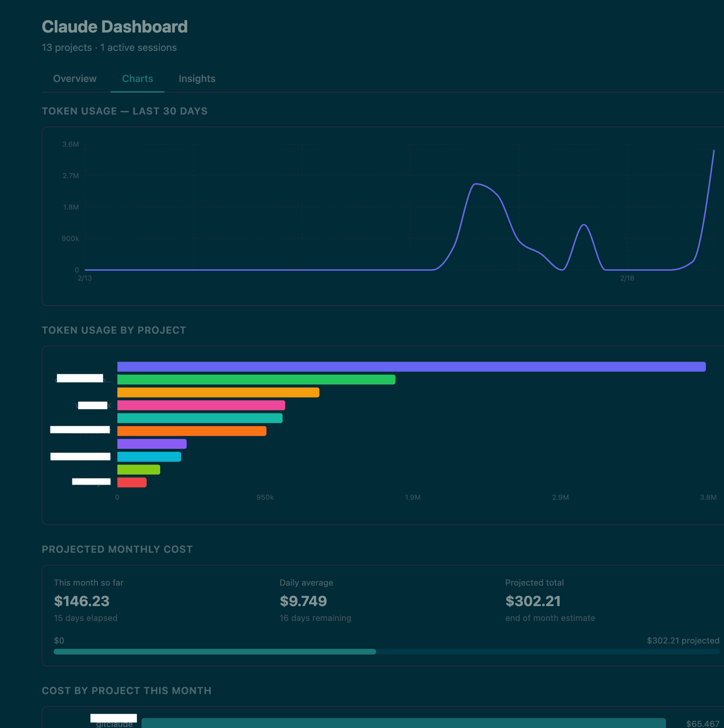724x728 pixels.
Task: Click the $146.23 'this month so far' value
Action: pos(81,601)
